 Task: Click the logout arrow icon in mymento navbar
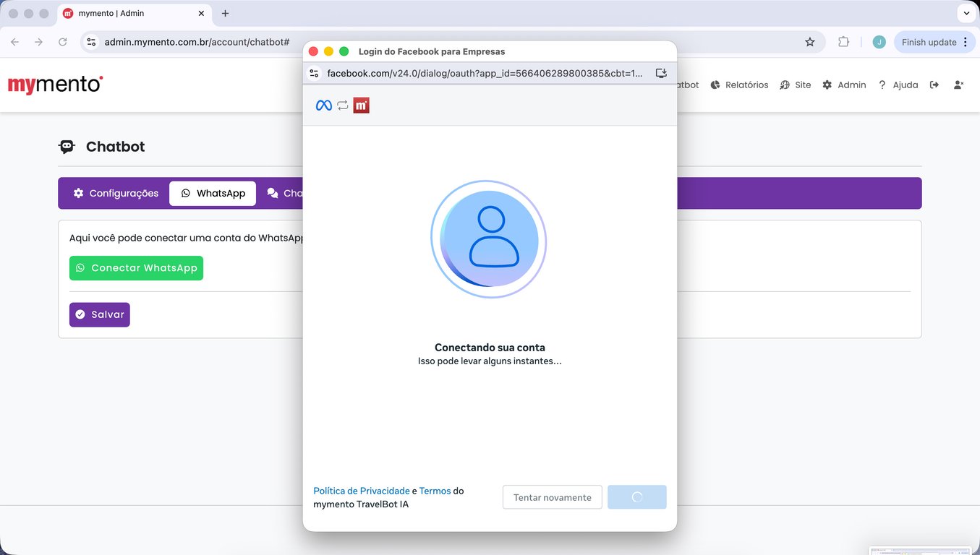tap(934, 85)
